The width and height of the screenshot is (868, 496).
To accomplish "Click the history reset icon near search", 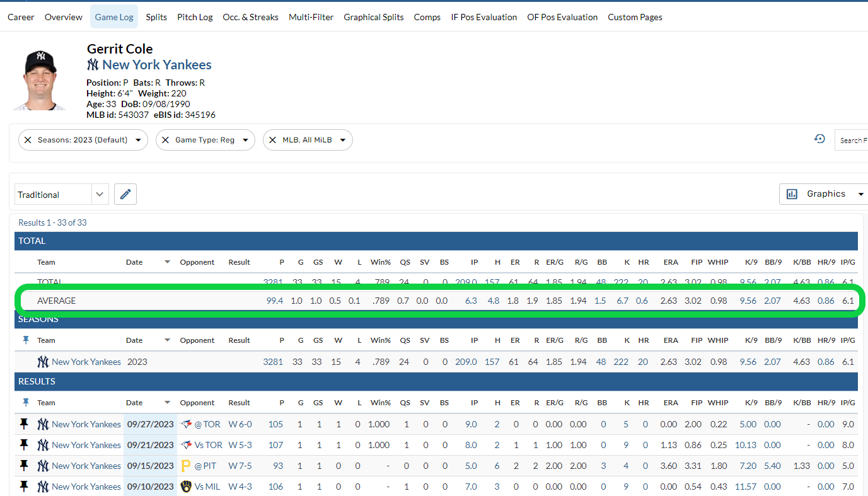I will [819, 139].
